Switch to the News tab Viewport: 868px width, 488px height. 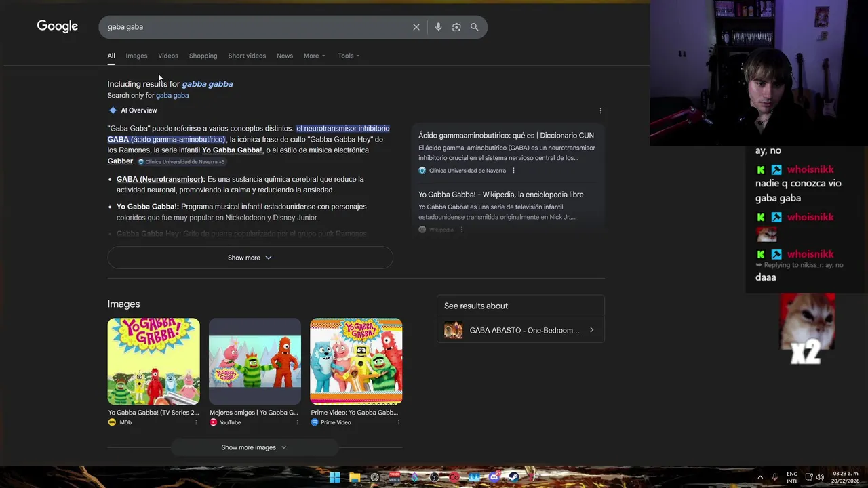click(285, 56)
